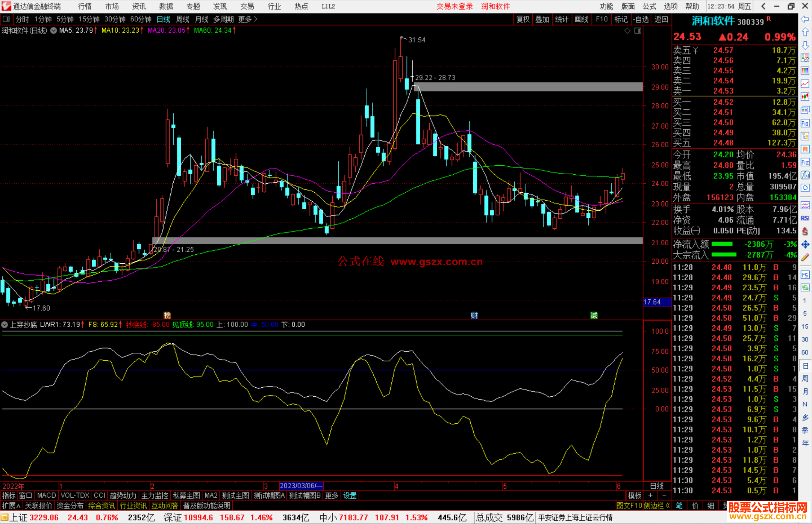Click the 复权 button in chart toolbar
Image resolution: width=812 pixels, height=524 pixels.
coord(523,19)
